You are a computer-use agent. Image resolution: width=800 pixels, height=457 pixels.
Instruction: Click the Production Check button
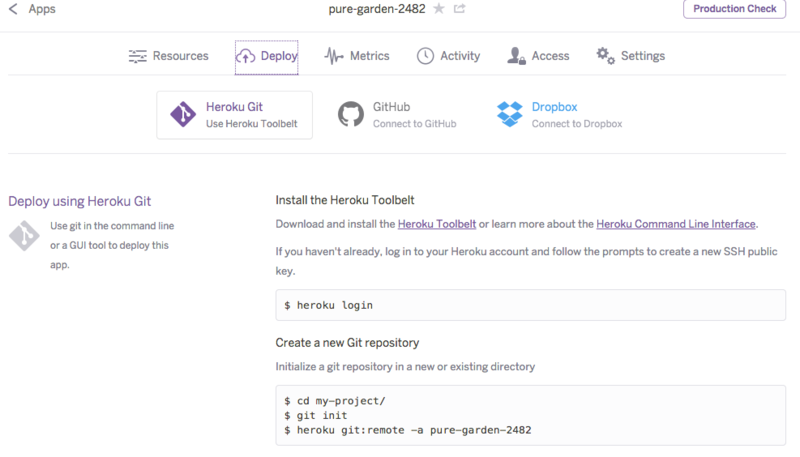[734, 9]
